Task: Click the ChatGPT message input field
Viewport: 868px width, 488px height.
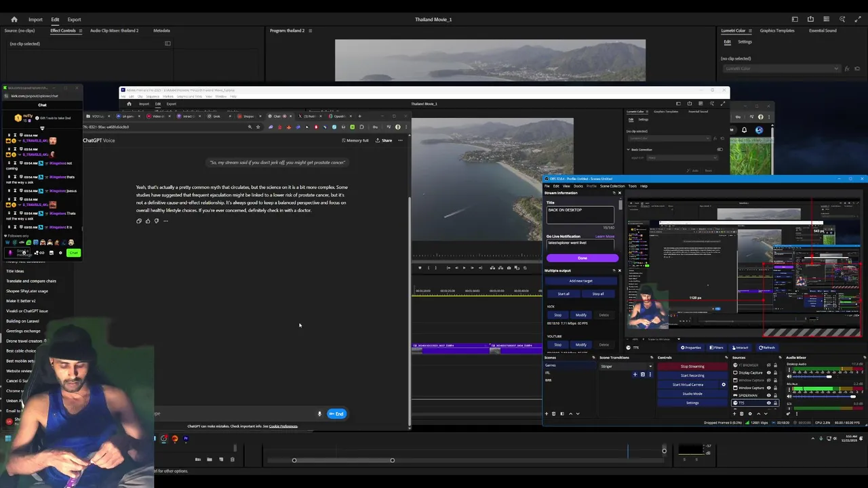Action: click(x=234, y=413)
